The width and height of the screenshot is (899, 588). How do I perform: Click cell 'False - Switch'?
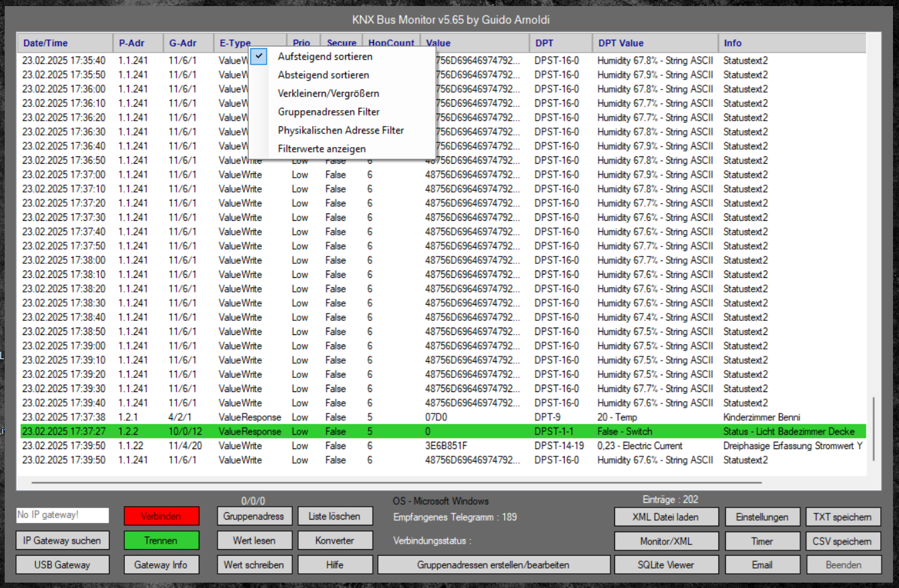click(624, 432)
